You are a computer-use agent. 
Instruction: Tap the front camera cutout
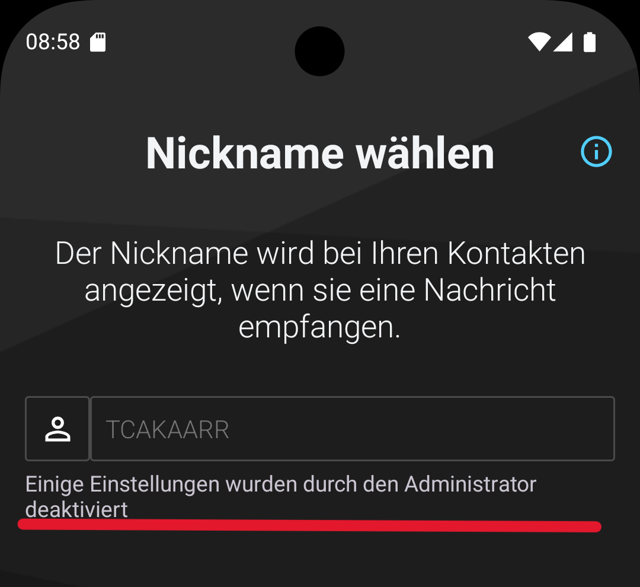click(x=320, y=51)
